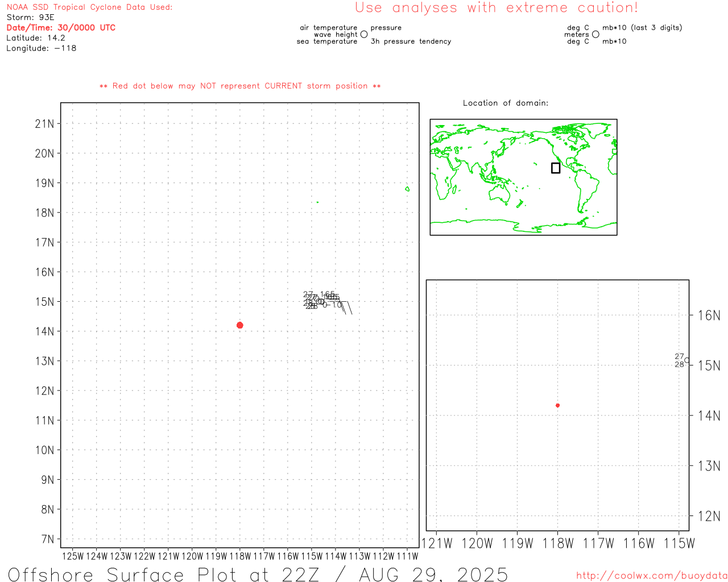Click the '28' sea temperature value in the inset map
This screenshot has height=582, width=728.
coord(679,364)
